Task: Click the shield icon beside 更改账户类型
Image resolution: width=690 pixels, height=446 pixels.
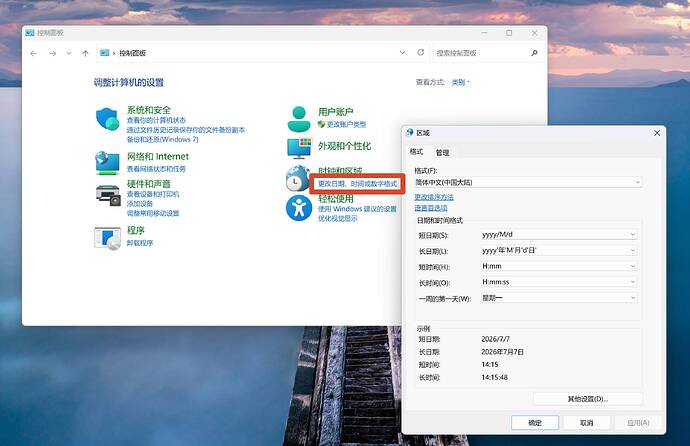Action: [x=321, y=124]
